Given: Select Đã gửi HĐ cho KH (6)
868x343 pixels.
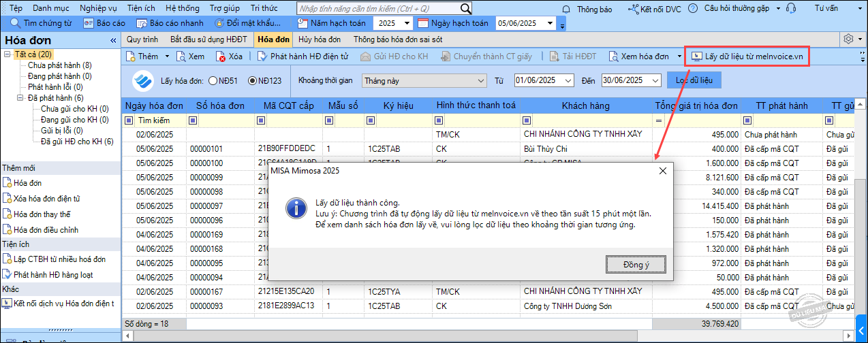Looking at the screenshot, I should [77, 141].
